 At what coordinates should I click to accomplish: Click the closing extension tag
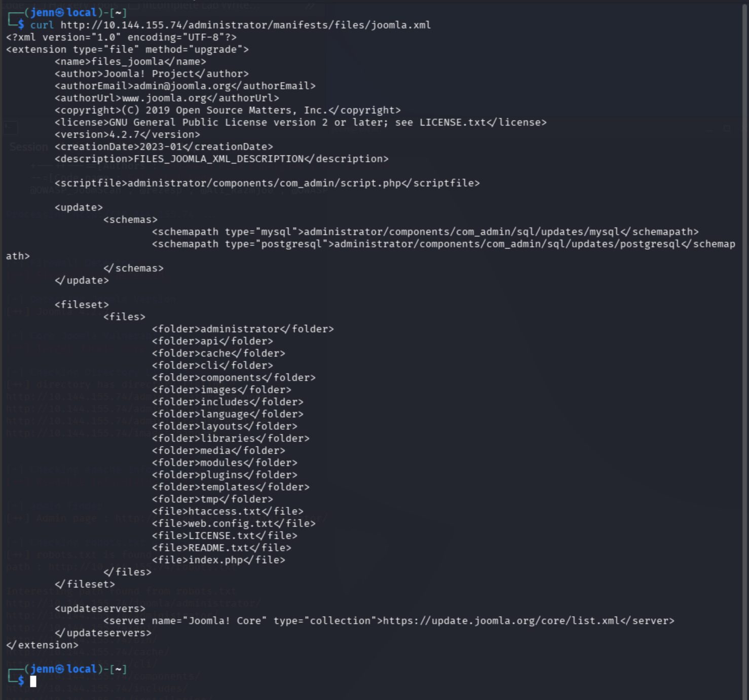pos(42,645)
